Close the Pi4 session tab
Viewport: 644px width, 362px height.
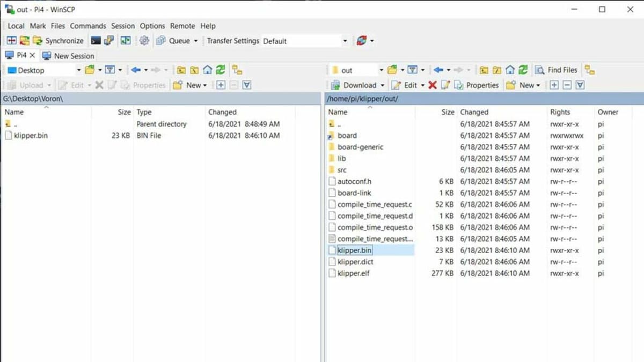32,55
